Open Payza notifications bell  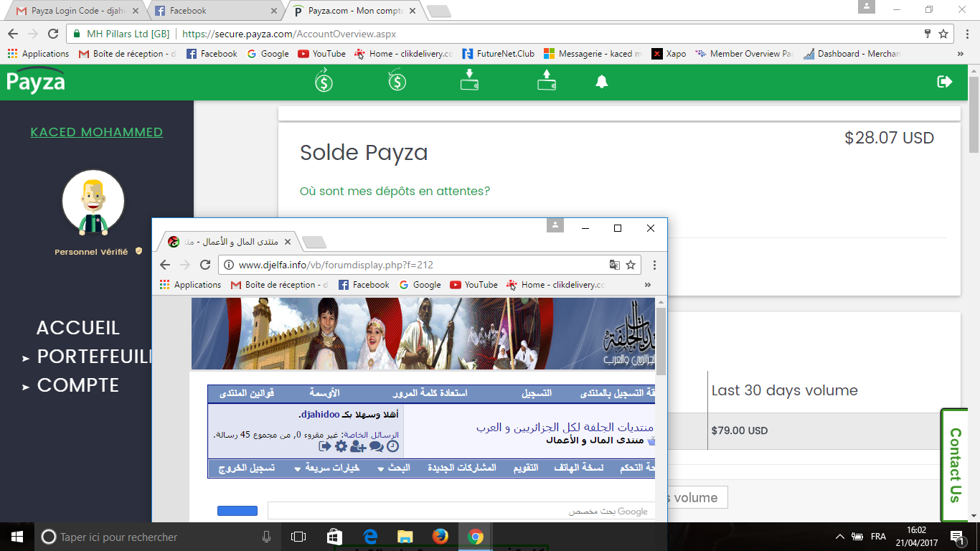click(x=602, y=82)
